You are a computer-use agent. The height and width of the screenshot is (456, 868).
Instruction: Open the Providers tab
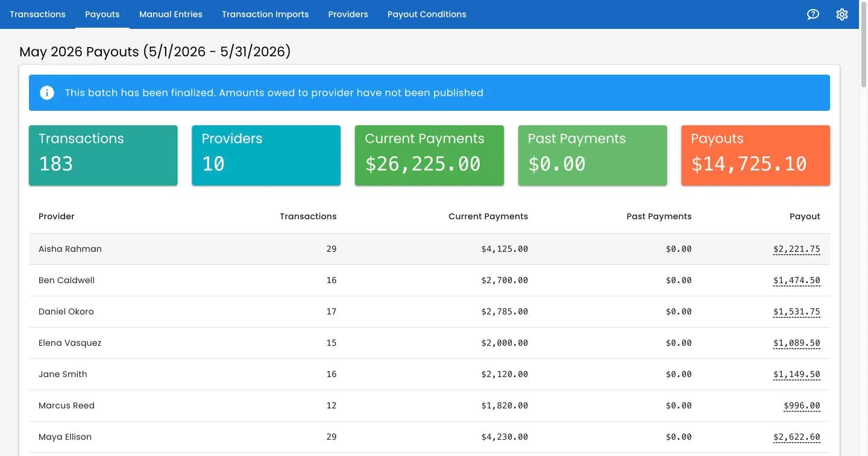[348, 14]
